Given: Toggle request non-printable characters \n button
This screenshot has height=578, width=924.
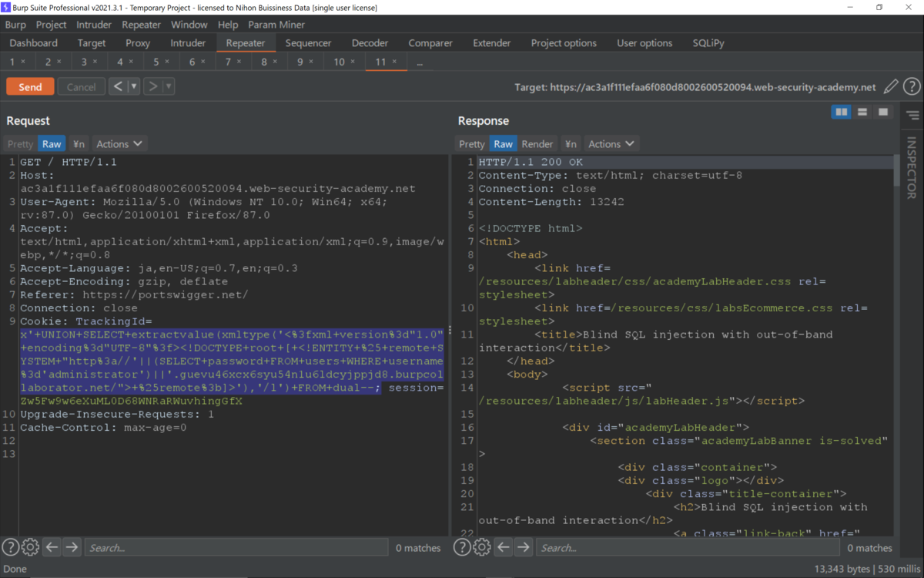Looking at the screenshot, I should (x=79, y=144).
